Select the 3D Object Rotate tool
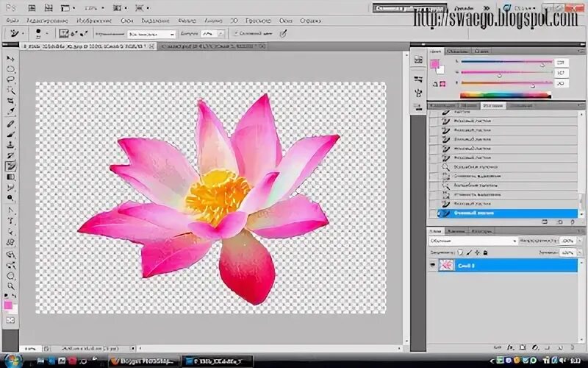Image resolution: width=588 pixels, height=368 pixels. pos(10,255)
